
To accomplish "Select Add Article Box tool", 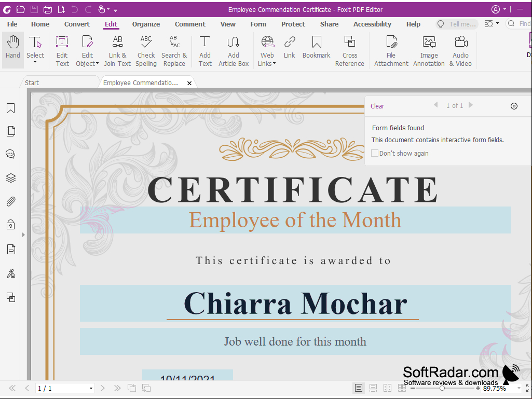I will pyautogui.click(x=234, y=50).
